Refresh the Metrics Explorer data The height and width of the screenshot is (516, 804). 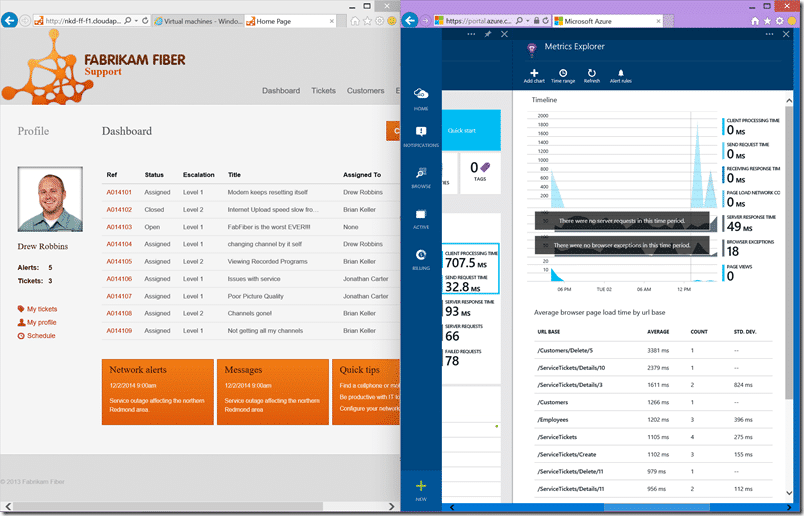[591, 76]
